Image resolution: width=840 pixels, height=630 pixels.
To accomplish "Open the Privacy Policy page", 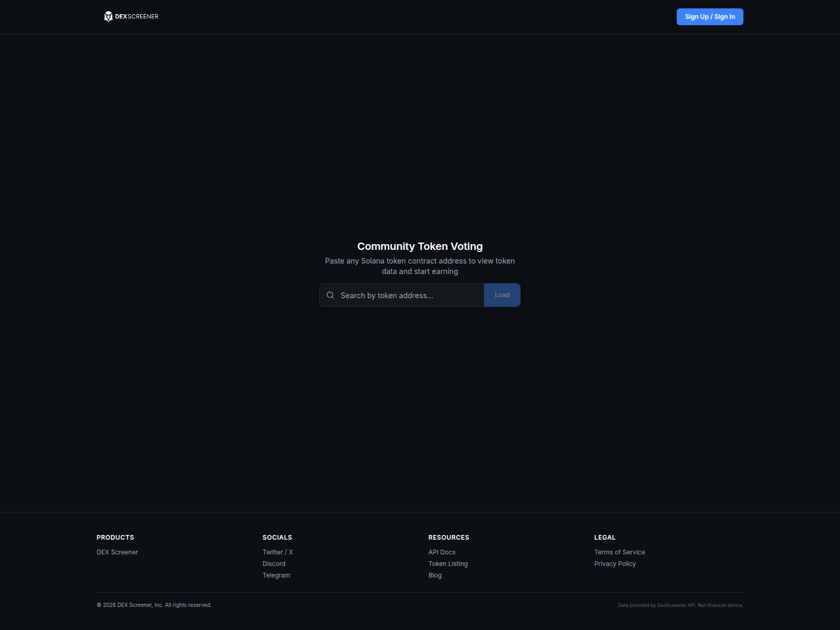I will pos(615,563).
